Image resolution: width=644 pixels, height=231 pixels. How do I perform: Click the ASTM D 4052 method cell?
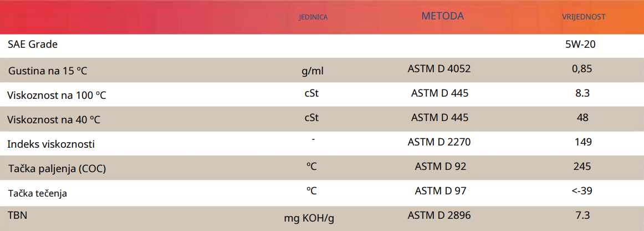pyautogui.click(x=439, y=69)
